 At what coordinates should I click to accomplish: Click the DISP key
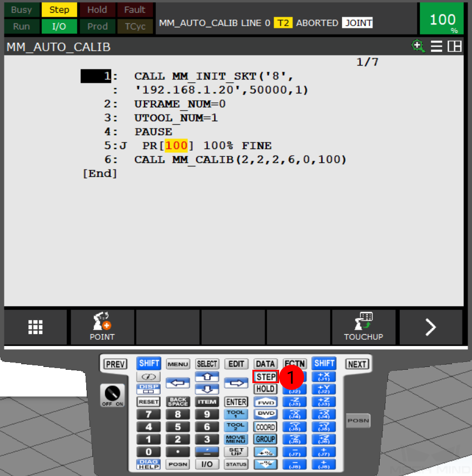tap(149, 389)
